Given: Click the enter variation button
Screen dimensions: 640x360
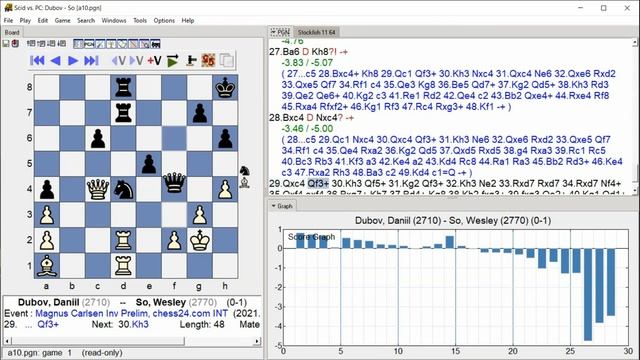Looking at the screenshot, I should click(x=136, y=60).
